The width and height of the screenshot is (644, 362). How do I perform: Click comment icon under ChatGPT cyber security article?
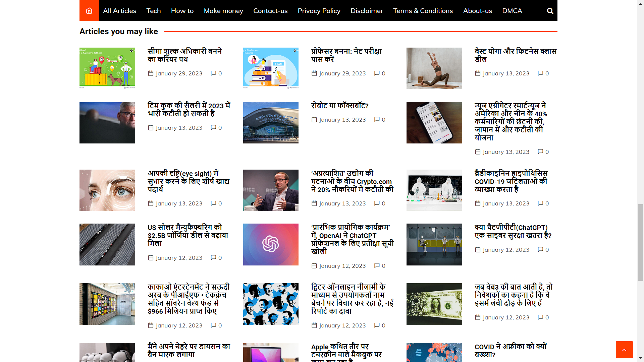point(540,249)
